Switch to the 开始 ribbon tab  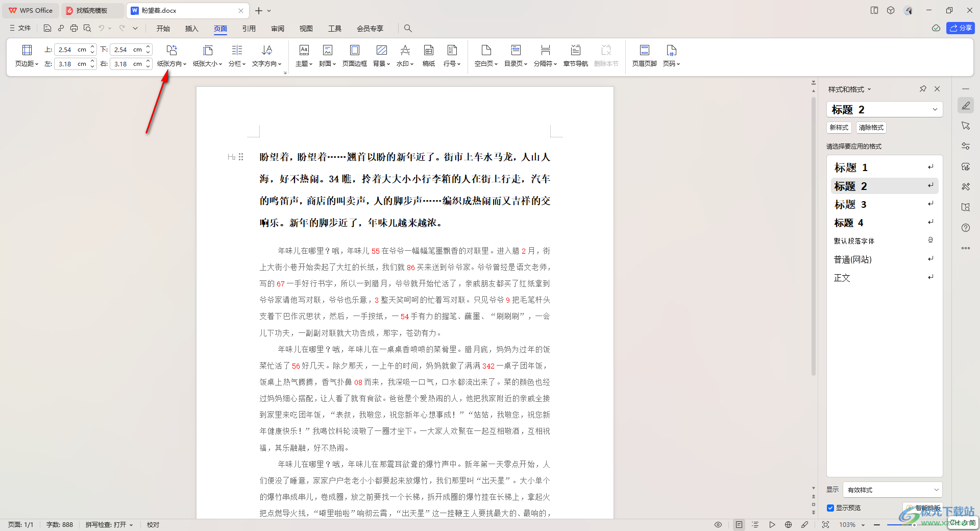[163, 29]
